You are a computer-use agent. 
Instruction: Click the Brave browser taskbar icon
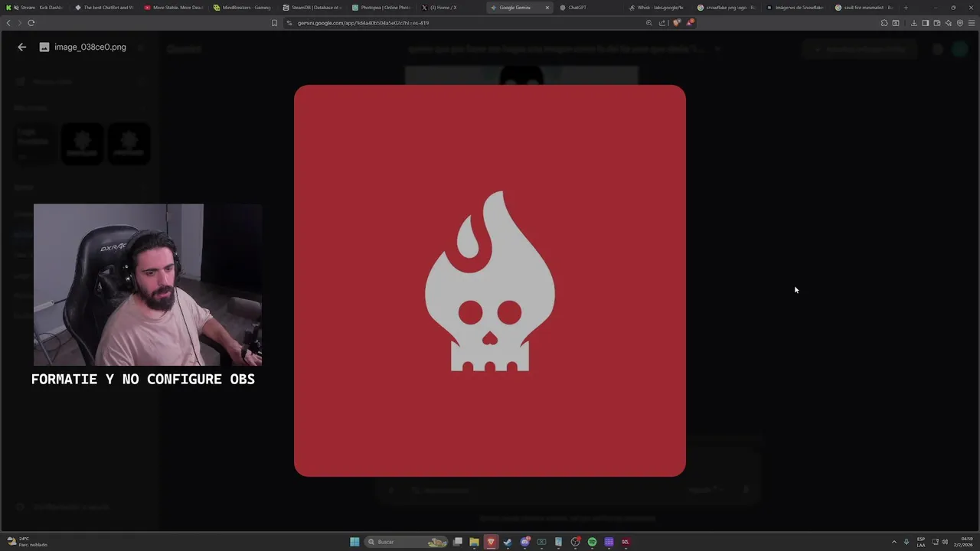click(x=491, y=542)
